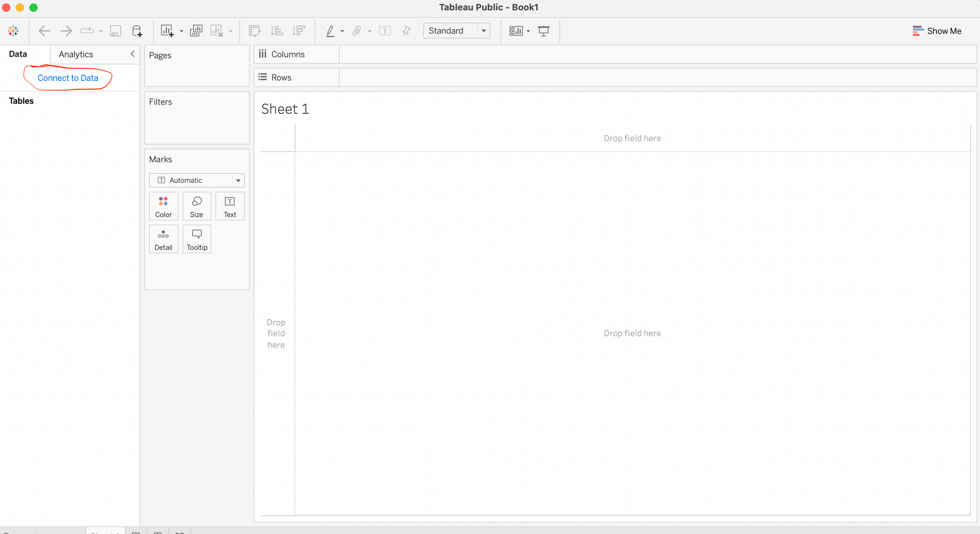Click the New Worksheet toolbar icon

point(167,31)
